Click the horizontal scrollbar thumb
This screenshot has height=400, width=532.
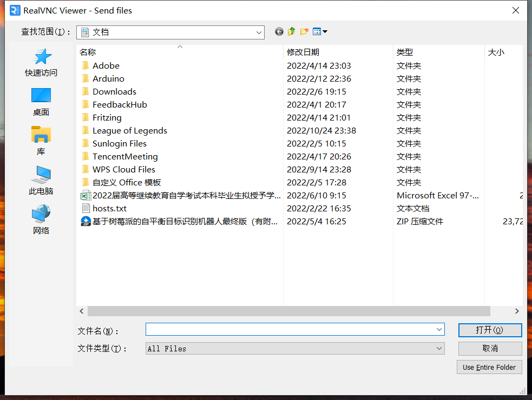click(289, 311)
